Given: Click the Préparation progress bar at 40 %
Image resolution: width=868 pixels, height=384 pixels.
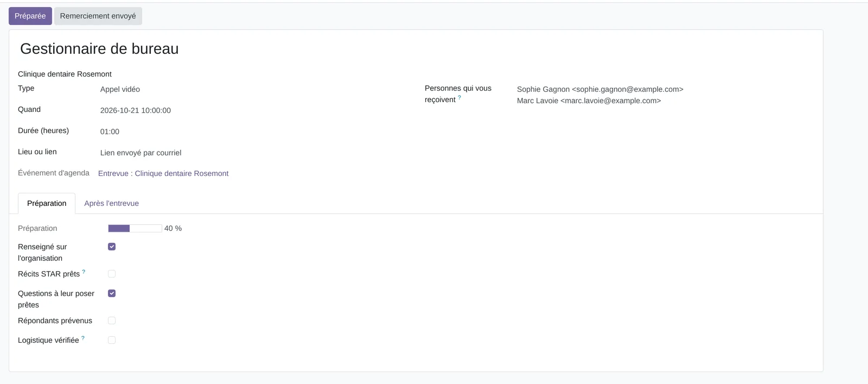Looking at the screenshot, I should (x=135, y=228).
